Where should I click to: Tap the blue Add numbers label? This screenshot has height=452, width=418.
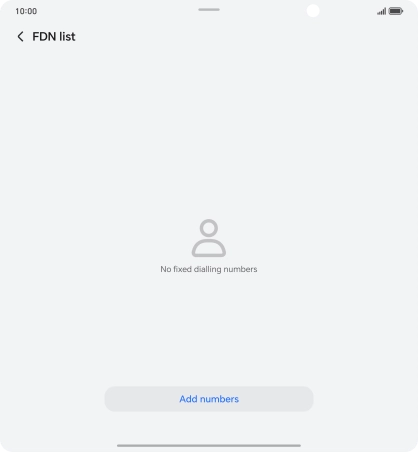[209, 399]
